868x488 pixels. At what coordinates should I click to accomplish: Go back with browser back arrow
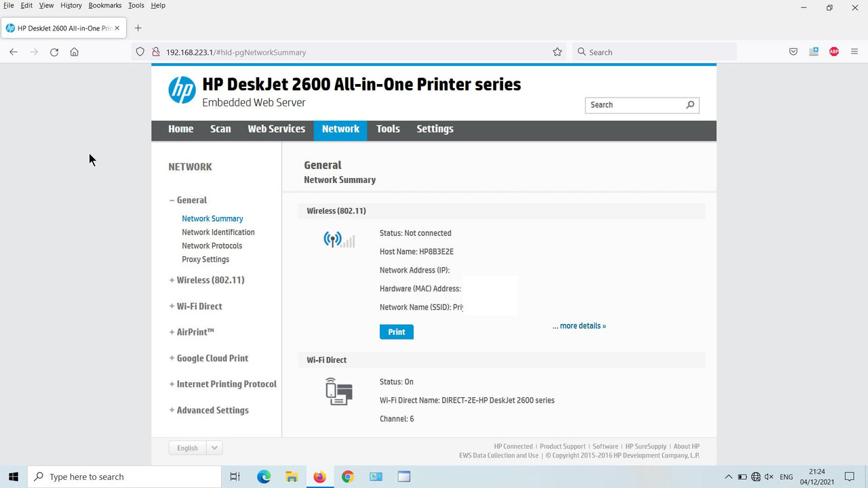(x=14, y=52)
